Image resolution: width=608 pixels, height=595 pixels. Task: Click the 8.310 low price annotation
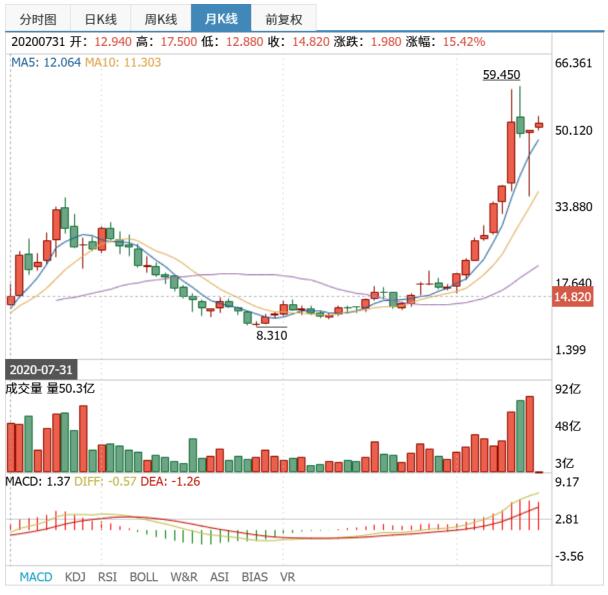tap(271, 336)
